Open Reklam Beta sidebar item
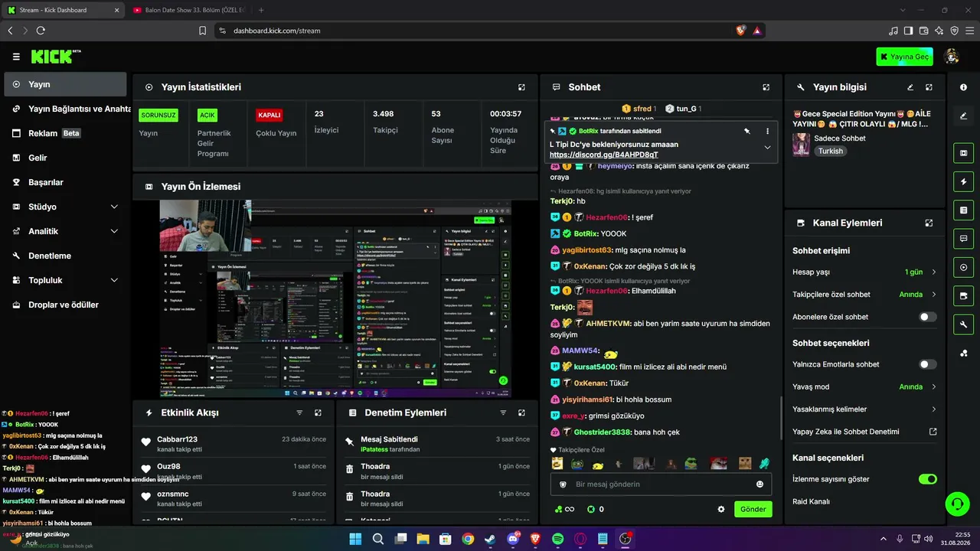980x551 pixels. (65, 133)
